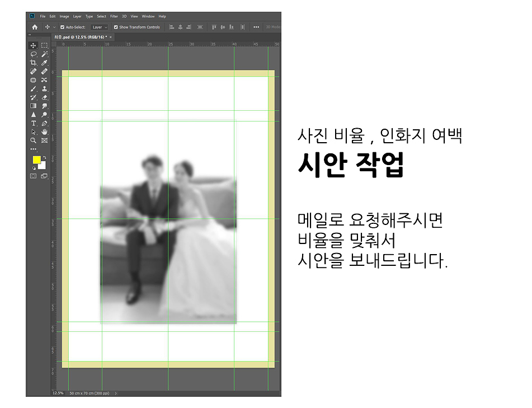
Task: Uncheck the Auto-Select checkbox
Action: pyautogui.click(x=63, y=27)
